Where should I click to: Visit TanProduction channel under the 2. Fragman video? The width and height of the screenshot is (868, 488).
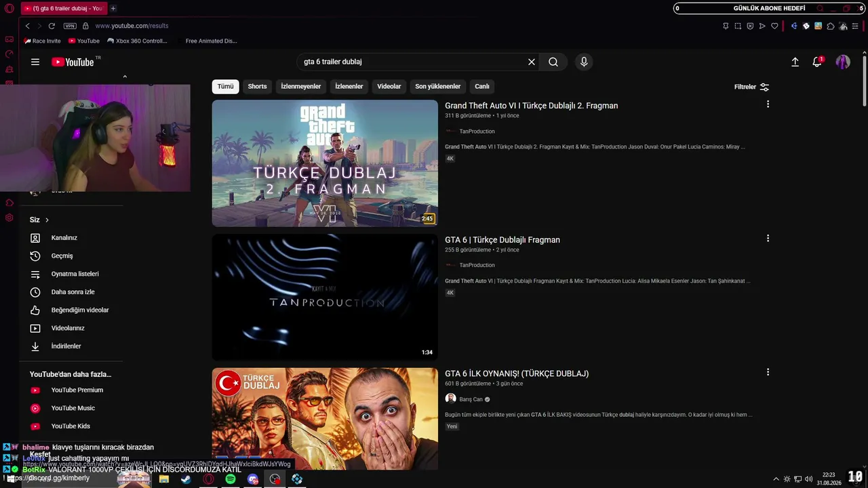[477, 131]
